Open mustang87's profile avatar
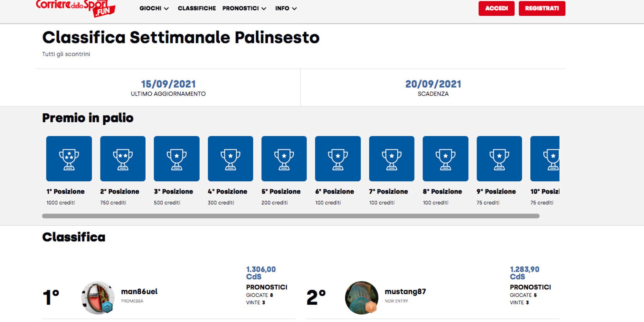The image size is (644, 322). pos(362,298)
